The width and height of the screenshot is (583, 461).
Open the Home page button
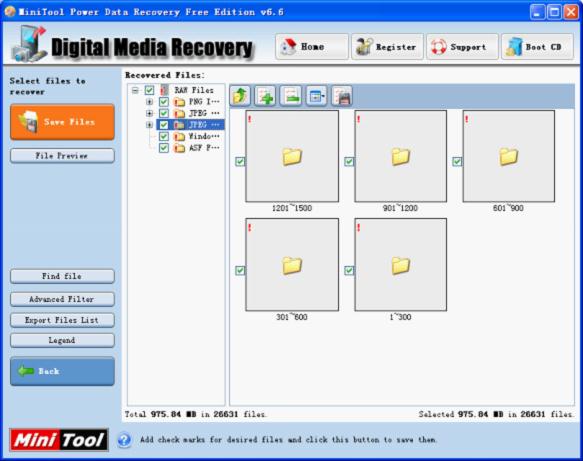click(312, 46)
